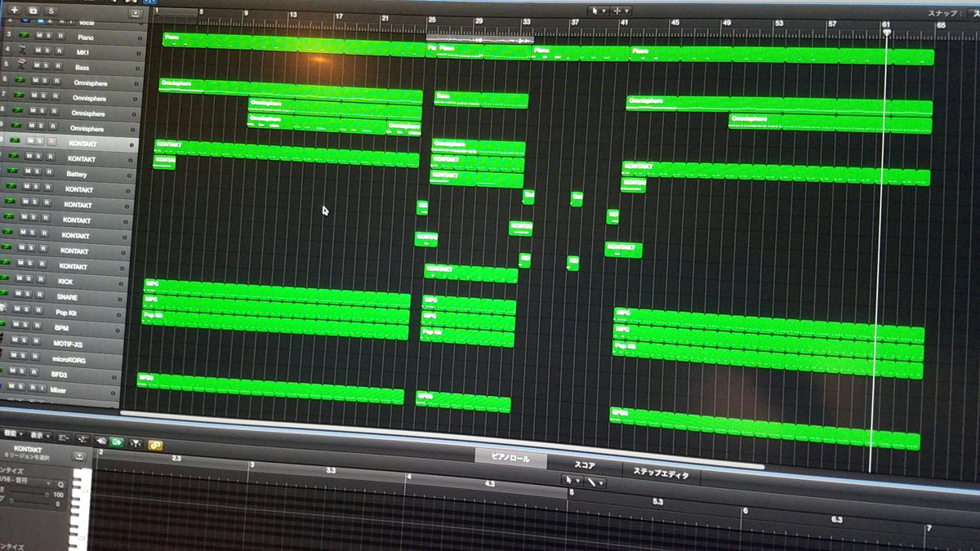Record-enable the MK1 track
Screen dimensions: 980x551
60,51
